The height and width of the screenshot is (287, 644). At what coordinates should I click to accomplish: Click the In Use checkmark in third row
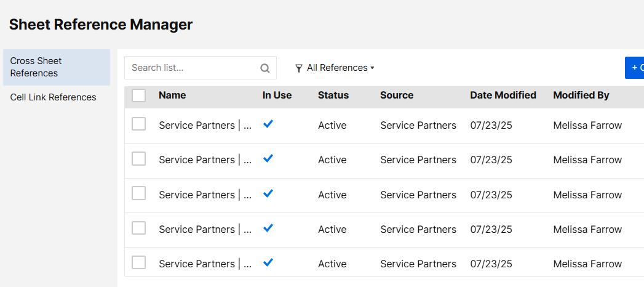pyautogui.click(x=268, y=193)
